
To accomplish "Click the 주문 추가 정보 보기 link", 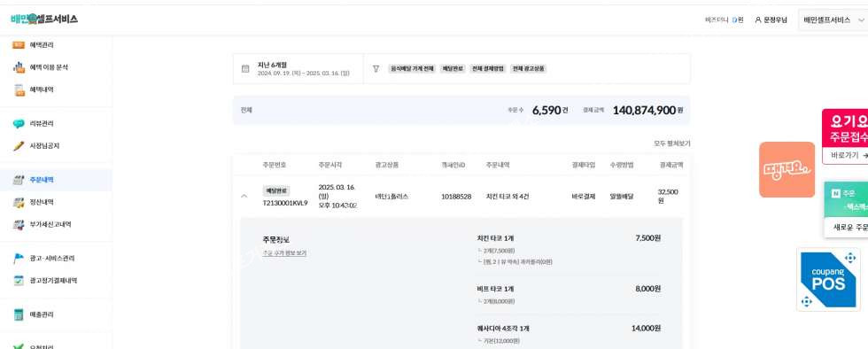I will click(284, 253).
